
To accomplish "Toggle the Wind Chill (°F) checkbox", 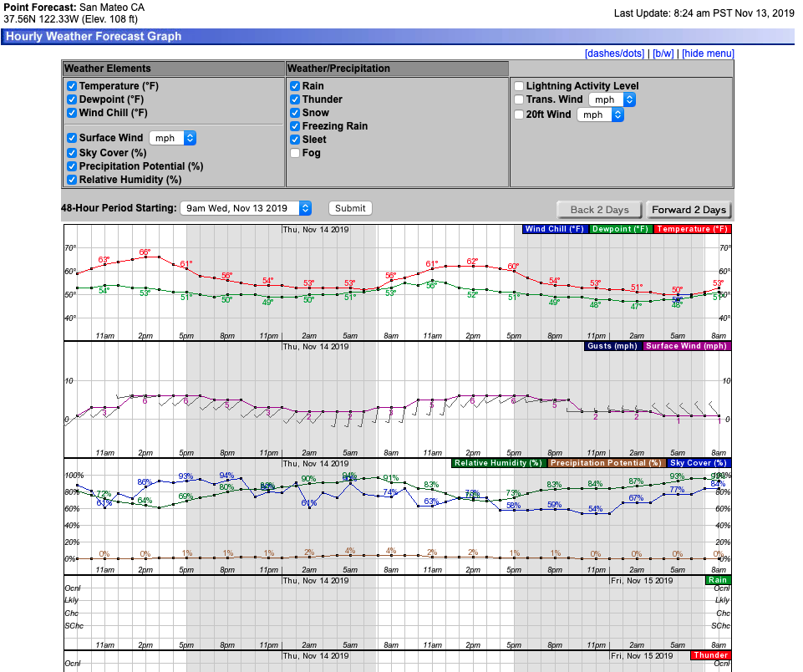I will point(72,113).
